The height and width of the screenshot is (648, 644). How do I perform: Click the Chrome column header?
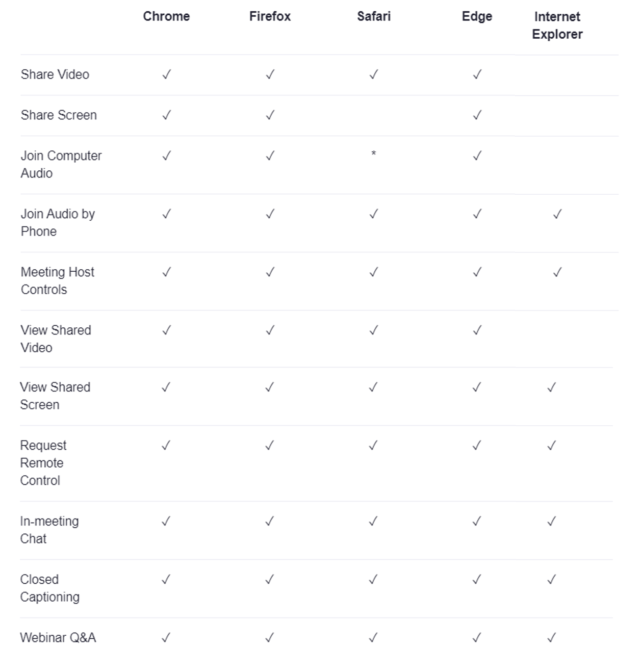click(x=166, y=16)
